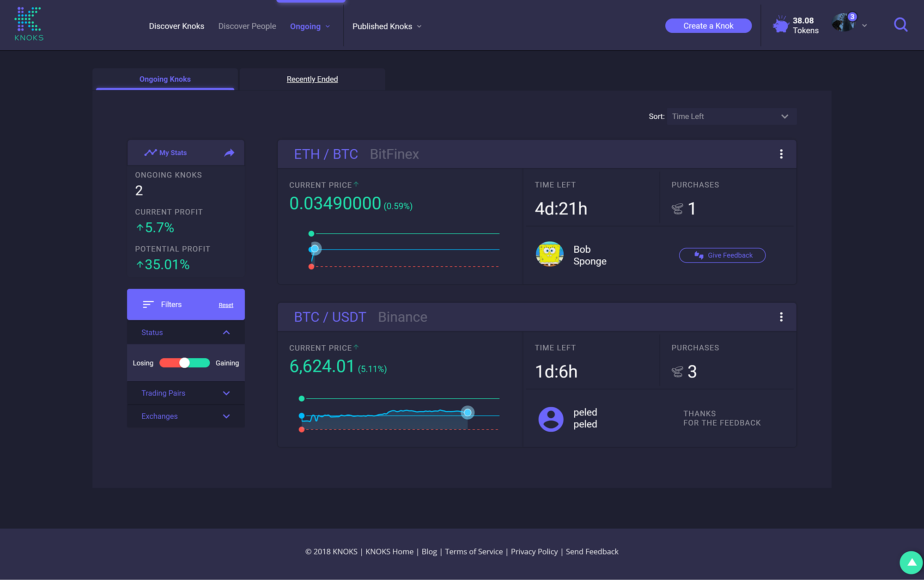Screen dimensions: 924x580
Task: Expand the Trading Pairs filter
Action: coord(226,393)
